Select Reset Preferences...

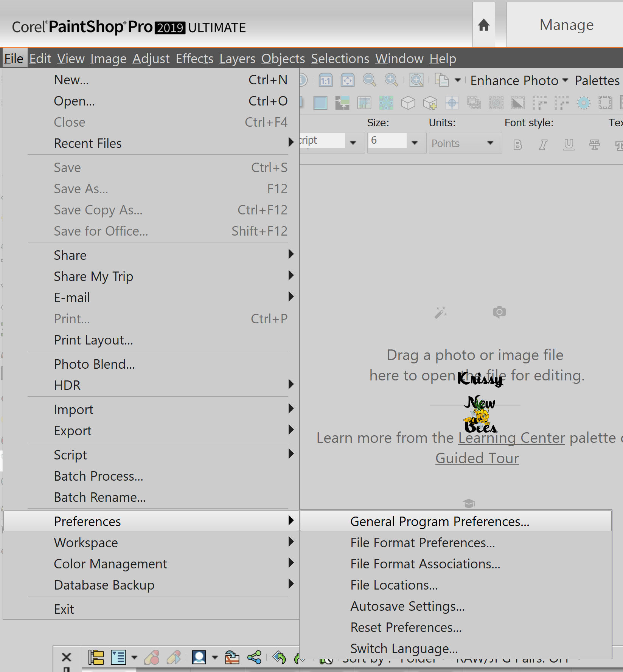[456, 627]
